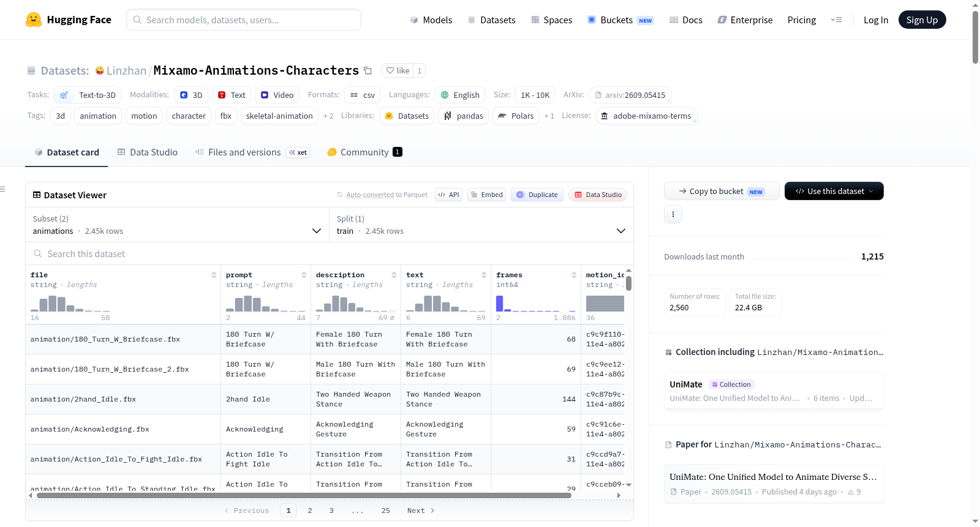Click the Linzhan author avatar icon
Viewport: 980px width, 527px height.
[x=100, y=70]
